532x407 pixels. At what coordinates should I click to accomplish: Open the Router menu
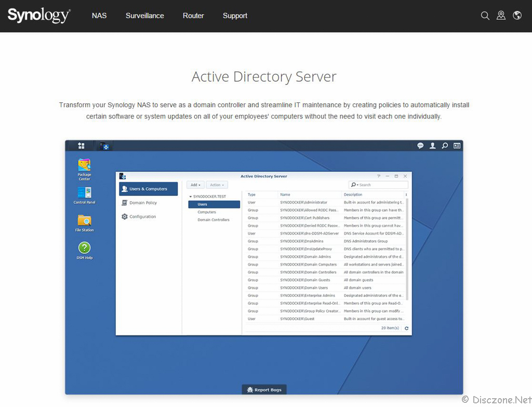click(193, 16)
